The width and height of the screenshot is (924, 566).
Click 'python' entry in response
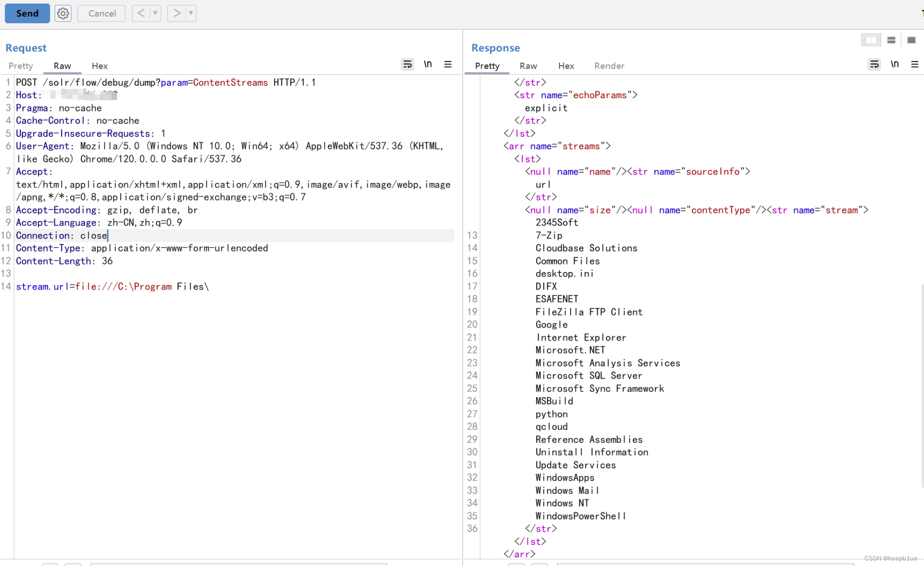click(552, 414)
